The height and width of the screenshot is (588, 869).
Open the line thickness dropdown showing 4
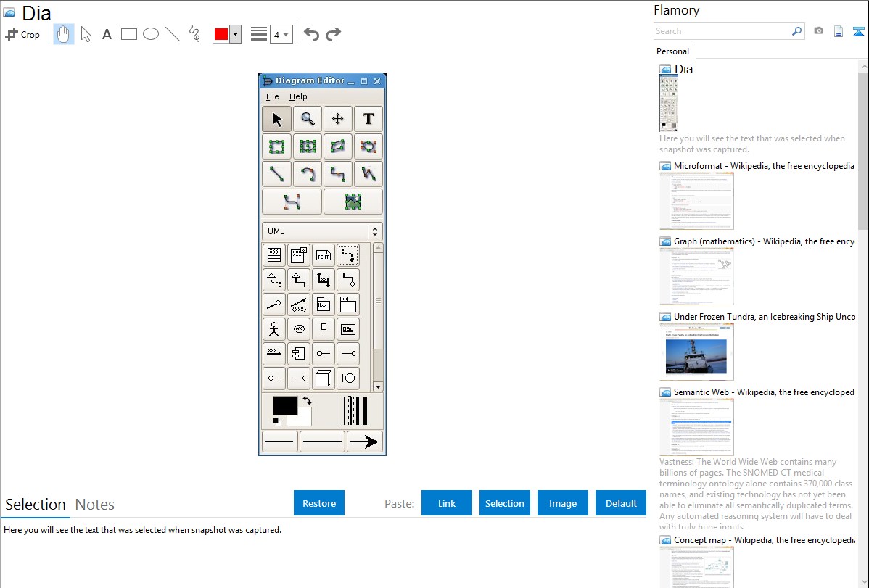[281, 34]
